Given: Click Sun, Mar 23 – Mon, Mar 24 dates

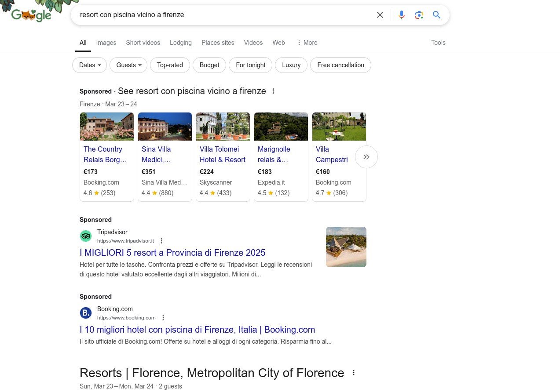Looking at the screenshot, I should point(117,386).
